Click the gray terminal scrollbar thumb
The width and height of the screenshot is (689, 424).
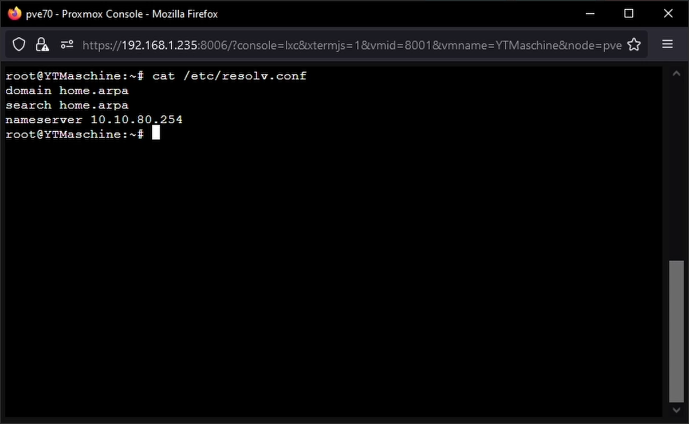pyautogui.click(x=676, y=331)
